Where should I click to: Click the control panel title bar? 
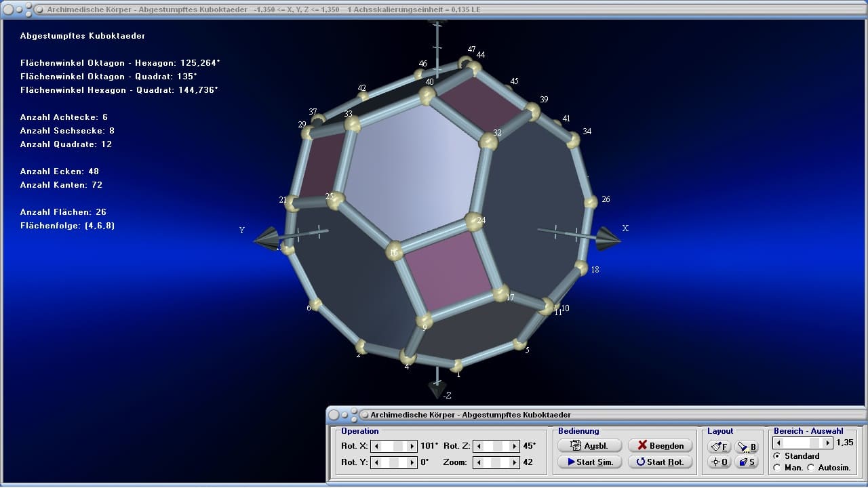click(597, 414)
